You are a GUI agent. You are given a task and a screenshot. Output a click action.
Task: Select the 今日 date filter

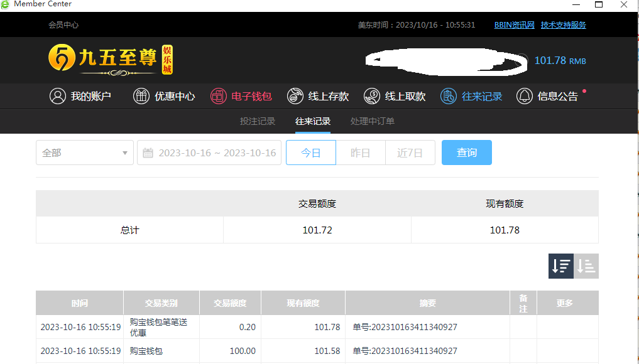click(311, 153)
